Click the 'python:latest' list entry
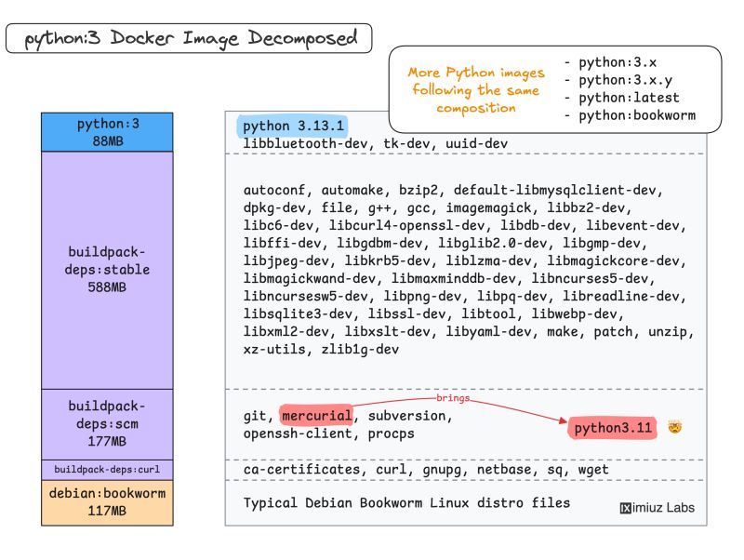Screen dimensions: 744x560 (x=629, y=98)
